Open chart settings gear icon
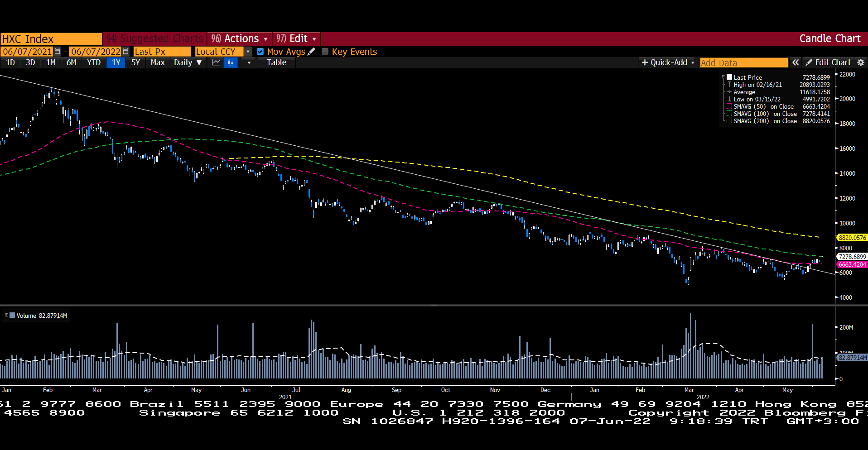The width and height of the screenshot is (868, 450). 861,62
